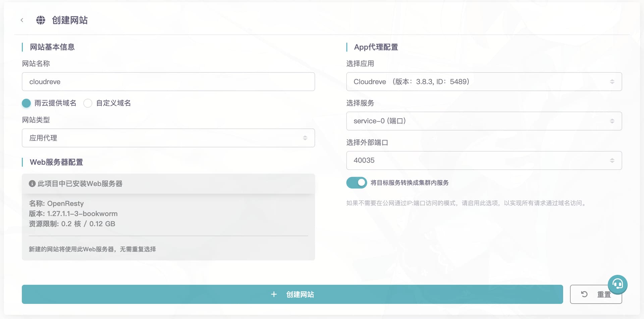Focus the 网站名称 input containing cloudreve

pyautogui.click(x=168, y=82)
